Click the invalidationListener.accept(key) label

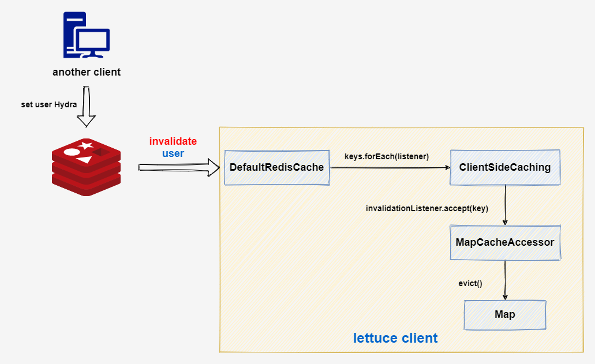tap(427, 208)
